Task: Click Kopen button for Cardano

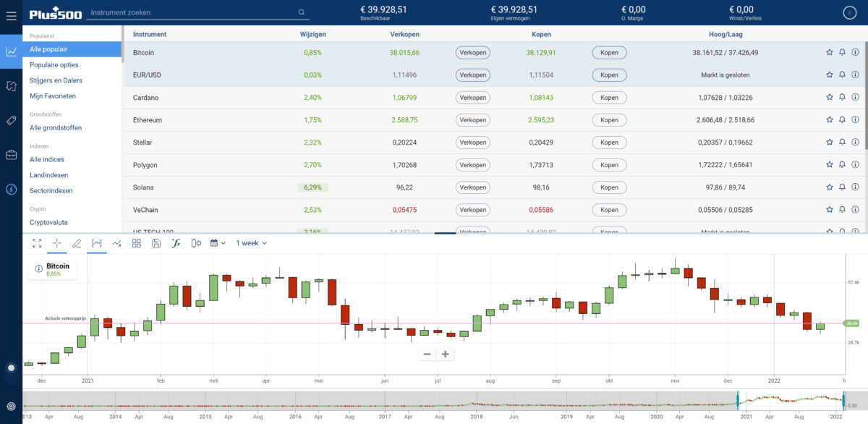Action: point(609,98)
